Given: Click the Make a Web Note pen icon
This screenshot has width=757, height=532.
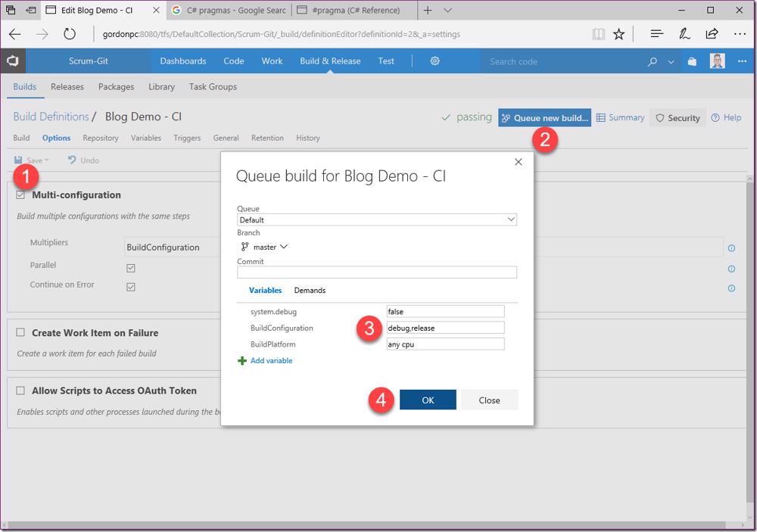Looking at the screenshot, I should click(x=684, y=34).
